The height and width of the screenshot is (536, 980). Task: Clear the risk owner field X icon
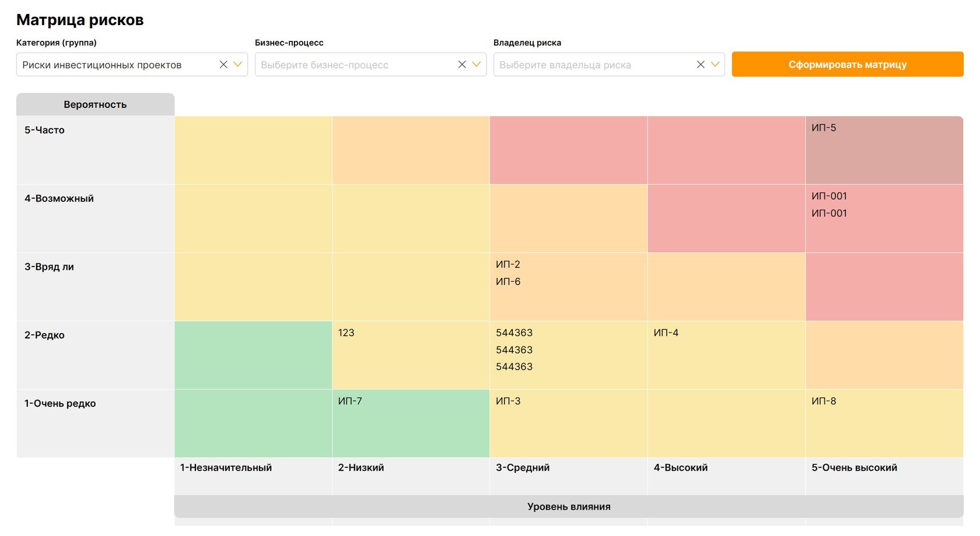coord(701,65)
